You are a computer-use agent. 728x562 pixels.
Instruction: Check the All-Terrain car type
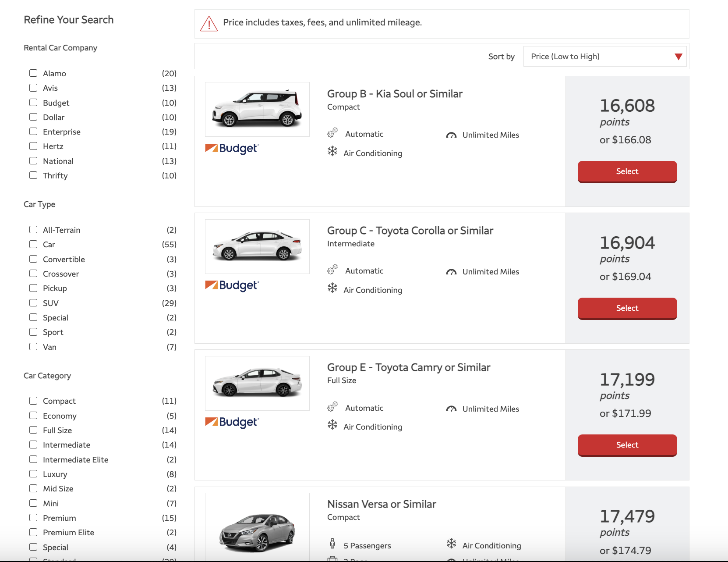pyautogui.click(x=33, y=230)
